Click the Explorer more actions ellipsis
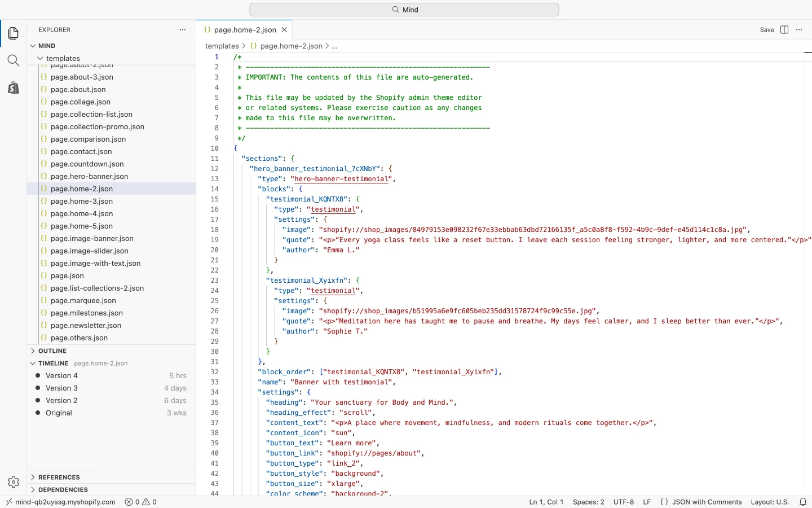The width and height of the screenshot is (812, 508). pos(183,30)
